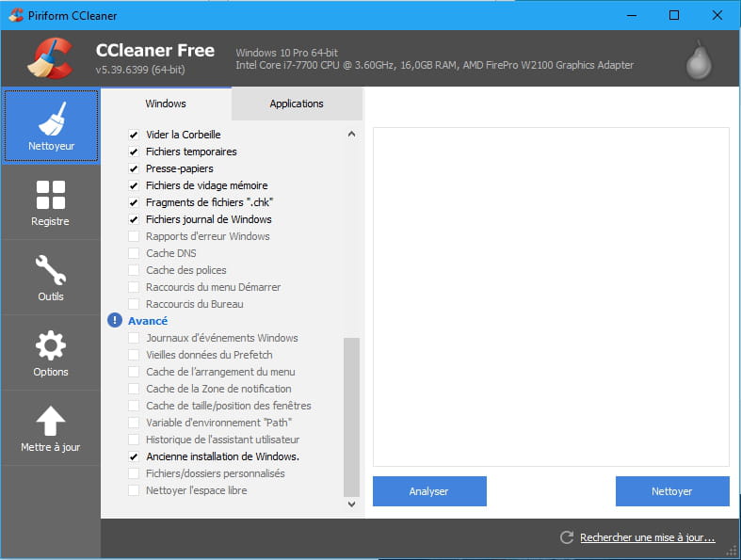Click the Avancé warning exclamation icon
741x560 pixels.
(115, 320)
